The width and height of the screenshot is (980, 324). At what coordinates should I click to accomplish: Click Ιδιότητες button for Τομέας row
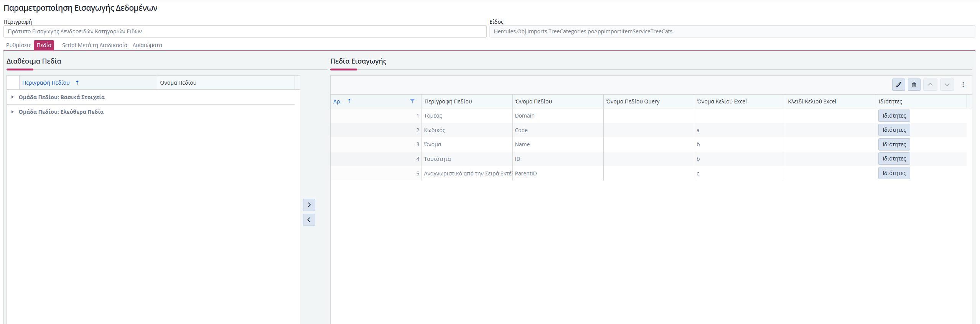pyautogui.click(x=894, y=116)
